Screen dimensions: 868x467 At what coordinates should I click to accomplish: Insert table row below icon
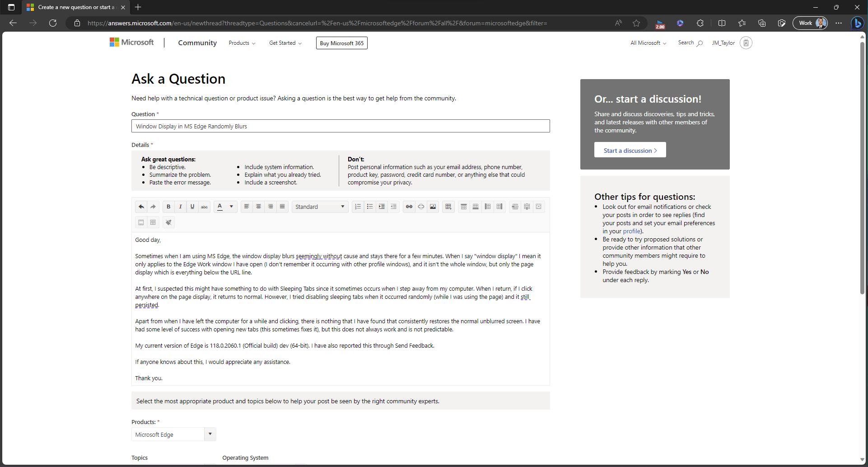(476, 207)
